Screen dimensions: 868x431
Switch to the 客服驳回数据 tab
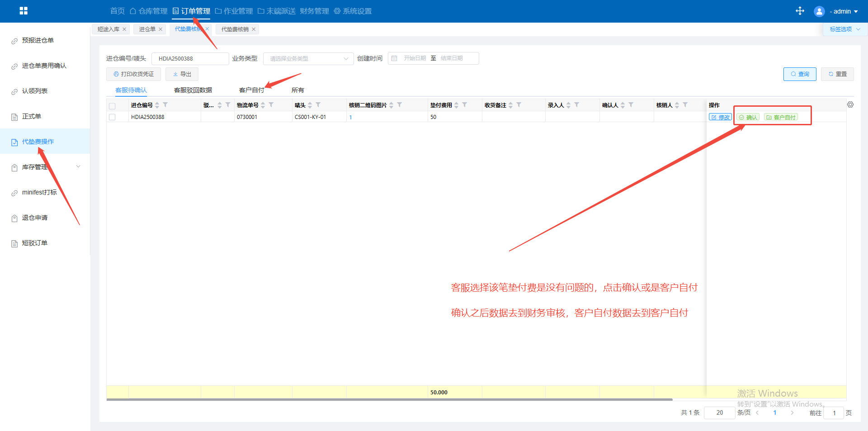pyautogui.click(x=193, y=90)
